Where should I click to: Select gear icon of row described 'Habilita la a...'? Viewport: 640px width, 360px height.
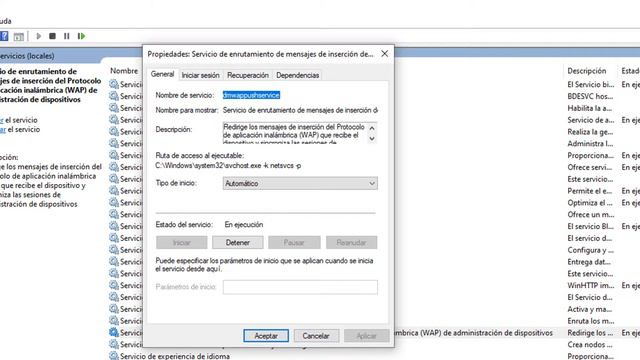[114, 108]
